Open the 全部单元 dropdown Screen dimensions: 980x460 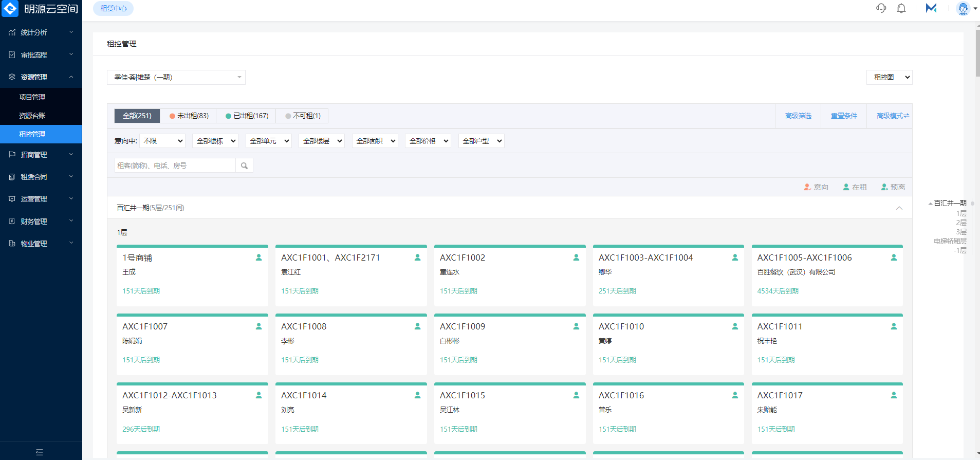pyautogui.click(x=269, y=141)
